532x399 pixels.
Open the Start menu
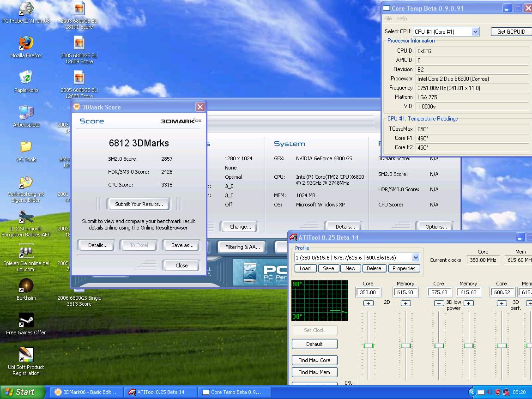(22, 392)
